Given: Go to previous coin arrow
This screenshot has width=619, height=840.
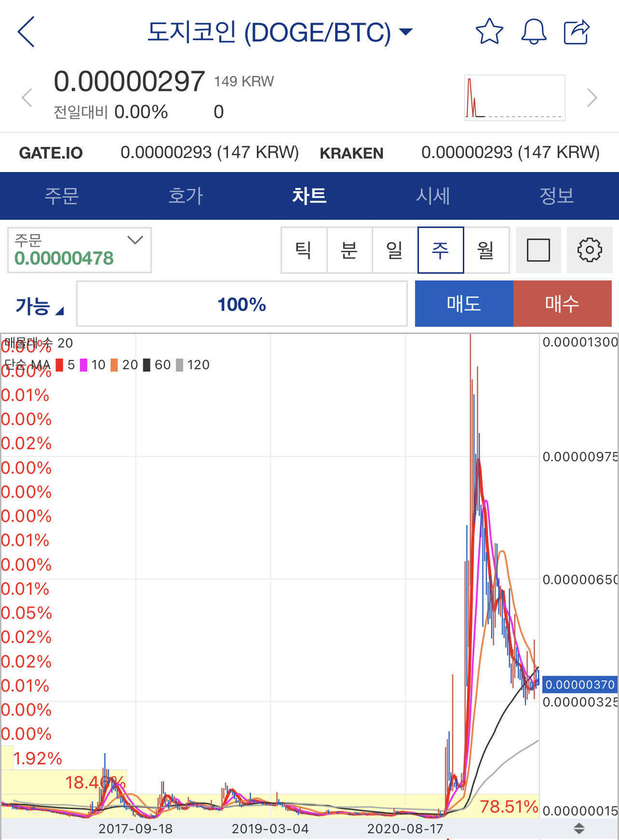Looking at the screenshot, I should (x=27, y=98).
